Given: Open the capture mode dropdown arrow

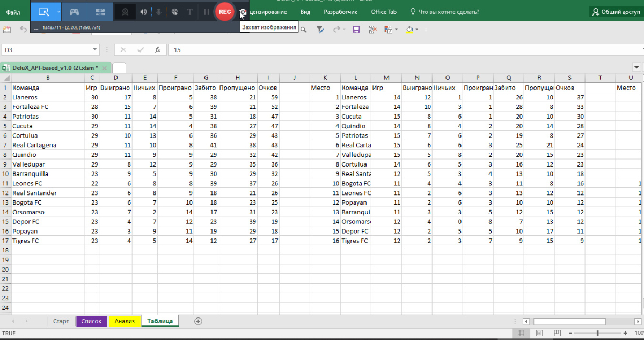Looking at the screenshot, I should [59, 11].
